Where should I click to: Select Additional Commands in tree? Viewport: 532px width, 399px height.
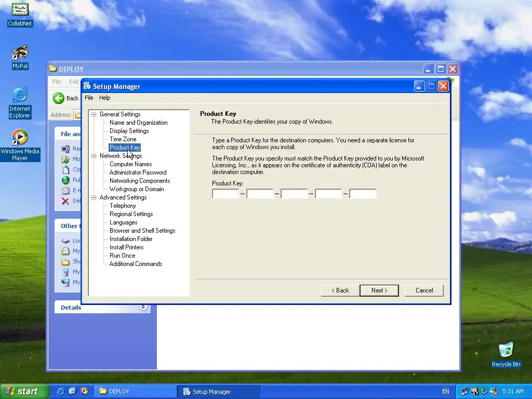pyautogui.click(x=136, y=264)
